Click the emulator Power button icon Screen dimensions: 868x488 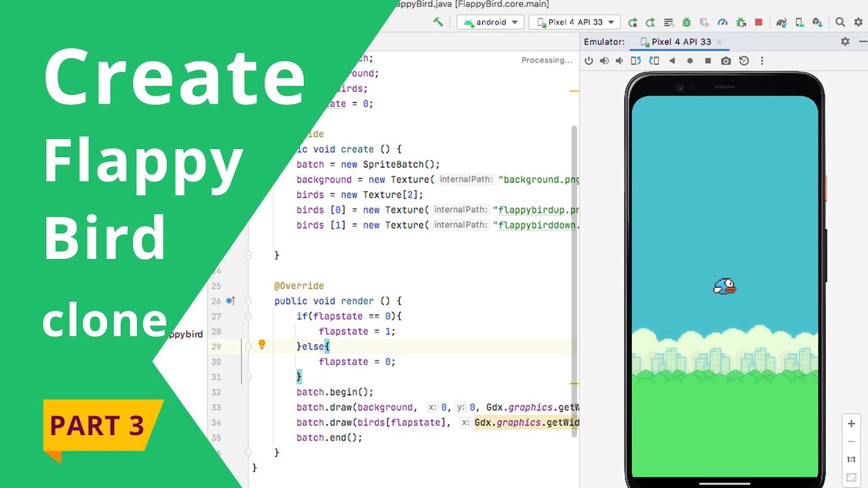589,60
